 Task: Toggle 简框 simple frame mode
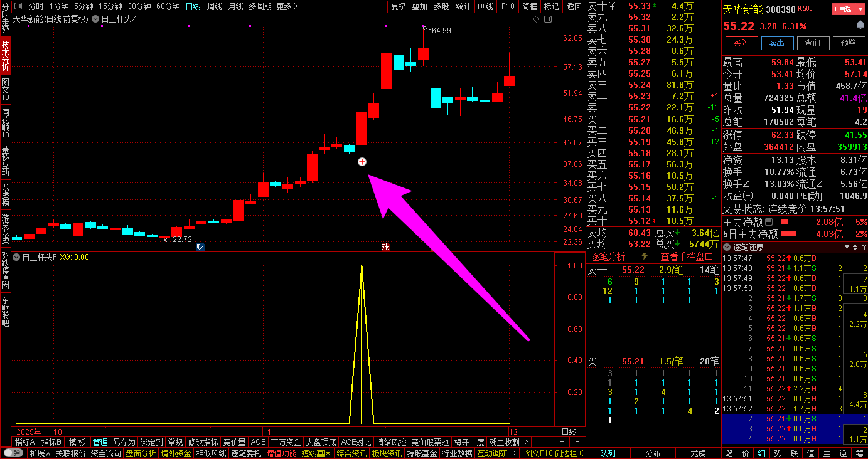pos(530,6)
